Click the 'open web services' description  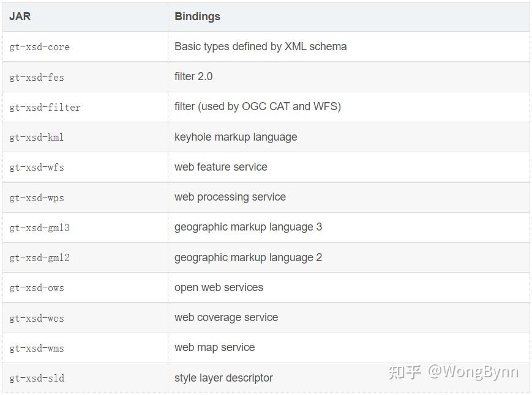pyautogui.click(x=219, y=287)
